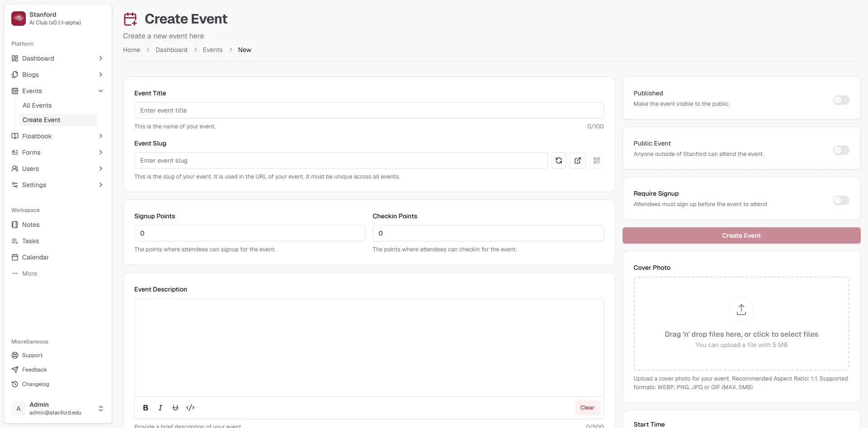Enable the Published toggle
868x428 pixels.
(x=841, y=100)
